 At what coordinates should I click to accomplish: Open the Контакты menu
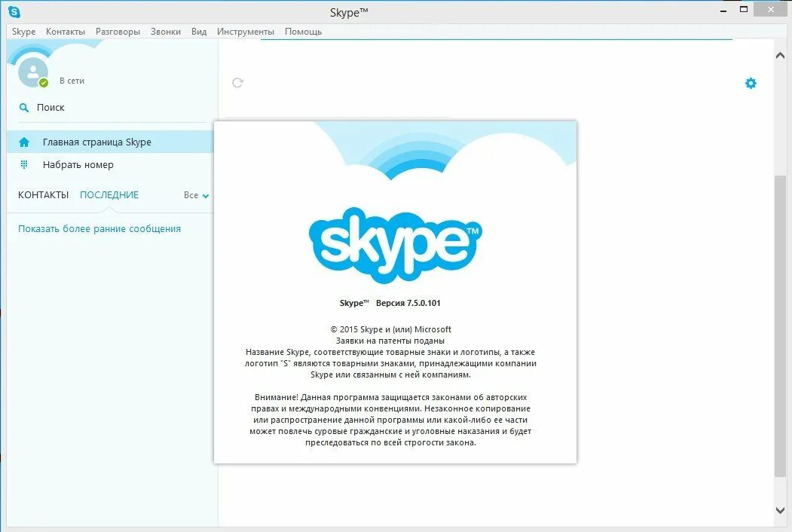(65, 32)
